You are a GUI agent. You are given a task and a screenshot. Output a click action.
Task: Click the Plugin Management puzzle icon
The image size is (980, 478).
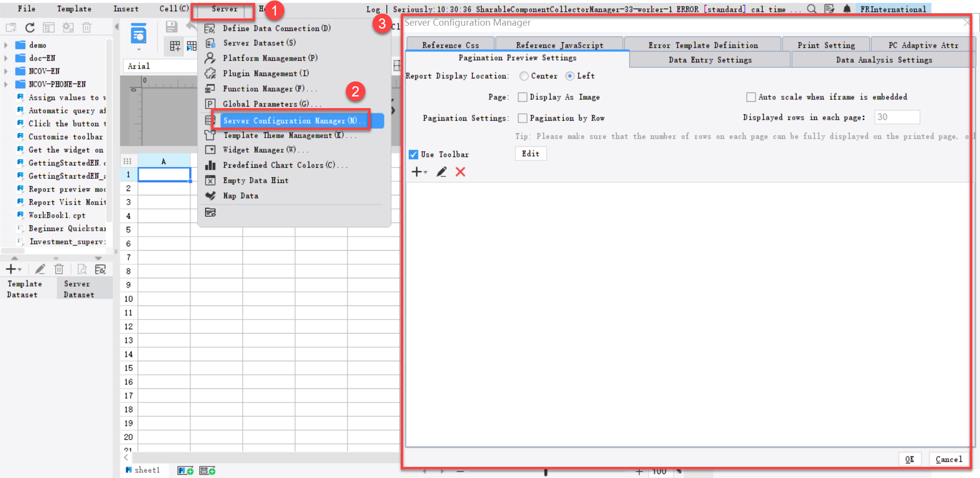pyautogui.click(x=210, y=73)
